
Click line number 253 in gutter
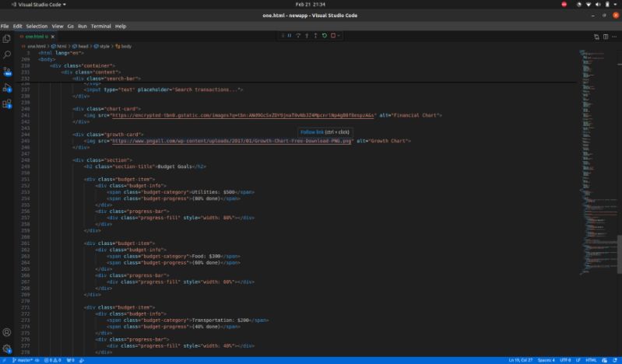26,192
